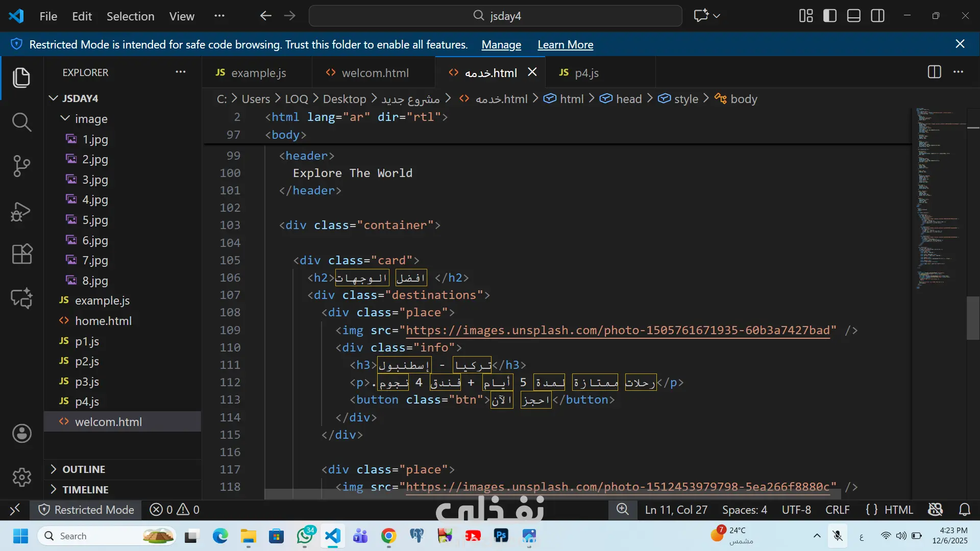Screen dimensions: 980x551
Task: Click the Learn More link in banner
Action: click(x=565, y=45)
